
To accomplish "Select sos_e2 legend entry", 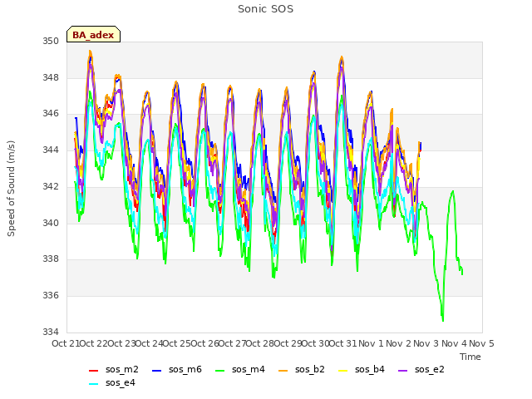I will click(x=421, y=369).
